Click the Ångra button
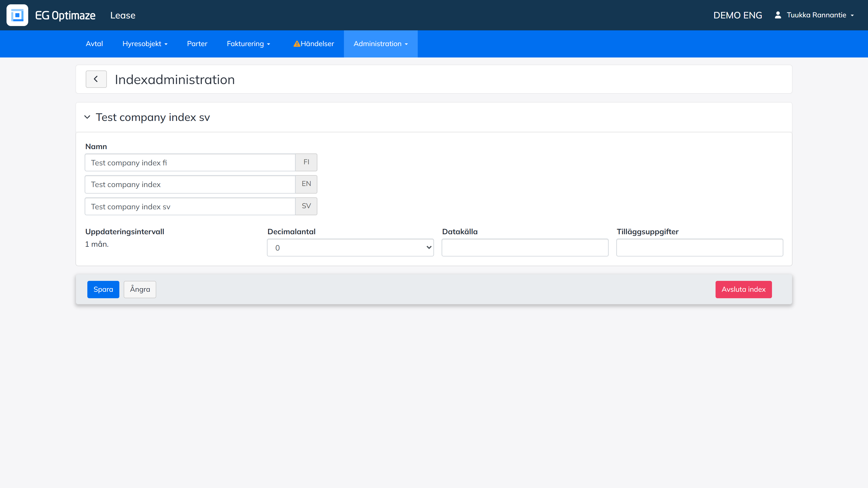 [x=140, y=289]
